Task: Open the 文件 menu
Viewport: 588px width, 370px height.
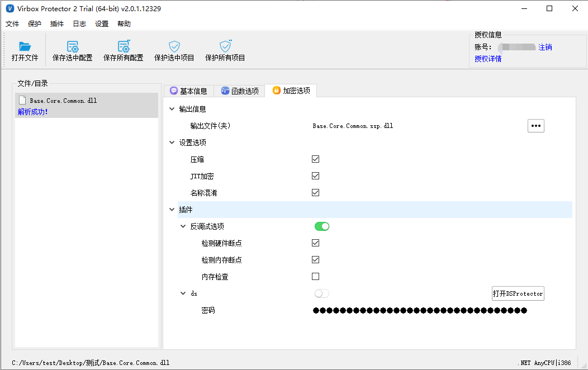Action: coord(12,24)
